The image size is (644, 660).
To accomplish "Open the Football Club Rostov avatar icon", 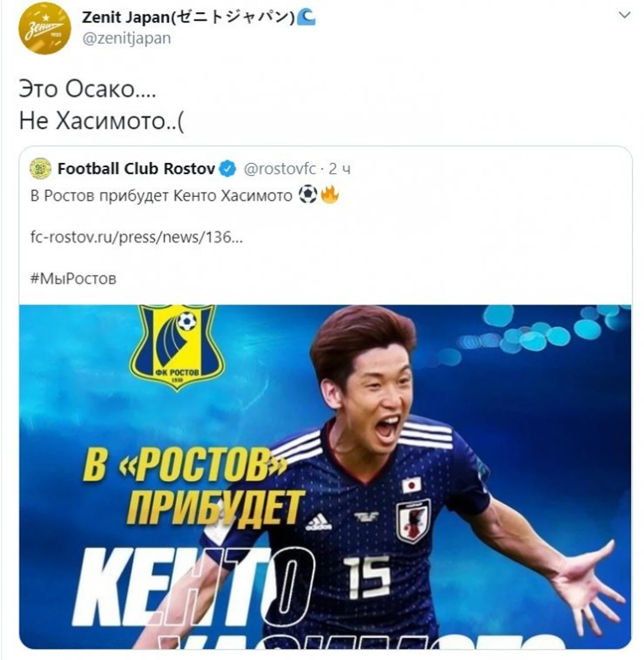I will tap(41, 168).
